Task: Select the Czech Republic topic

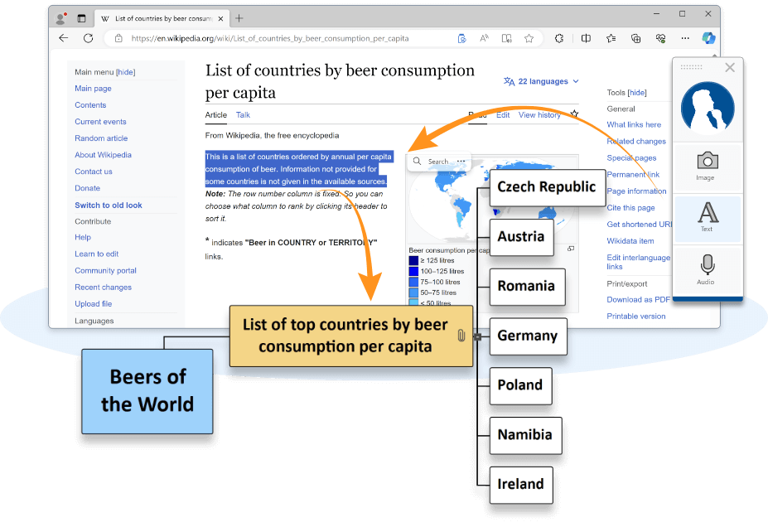Action: pos(548,187)
